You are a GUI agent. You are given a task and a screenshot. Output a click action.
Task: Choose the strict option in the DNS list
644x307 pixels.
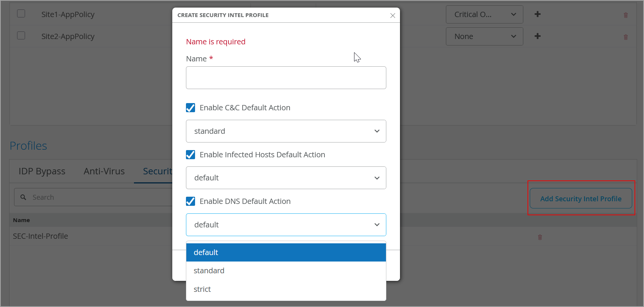click(x=202, y=289)
